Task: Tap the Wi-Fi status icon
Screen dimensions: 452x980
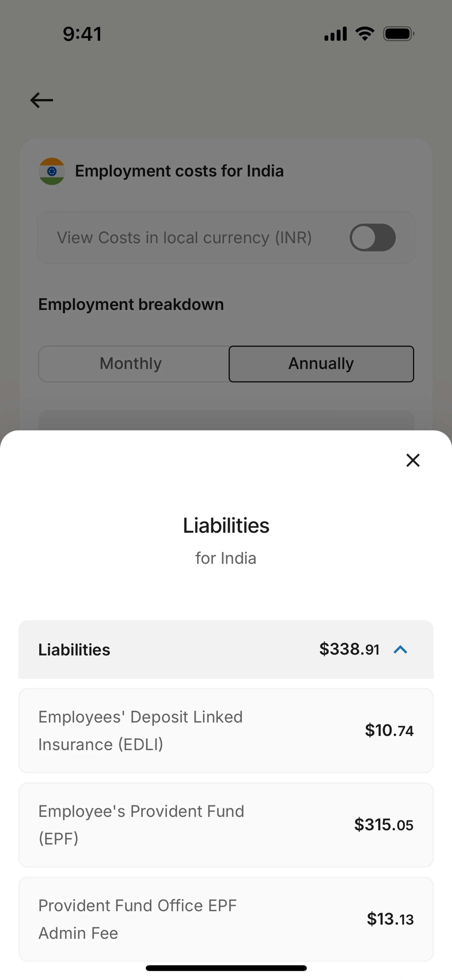Action: (x=365, y=33)
